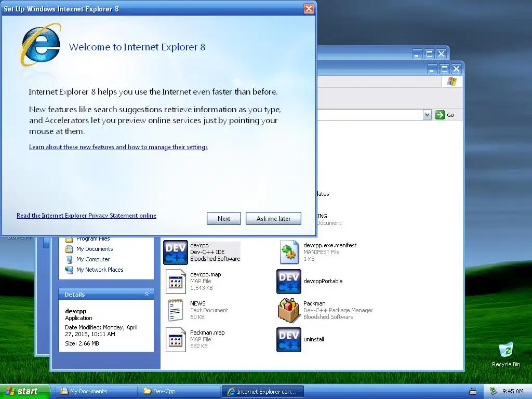This screenshot has width=532, height=399.
Task: Select the devcpp.map file icon
Action: [x=176, y=281]
